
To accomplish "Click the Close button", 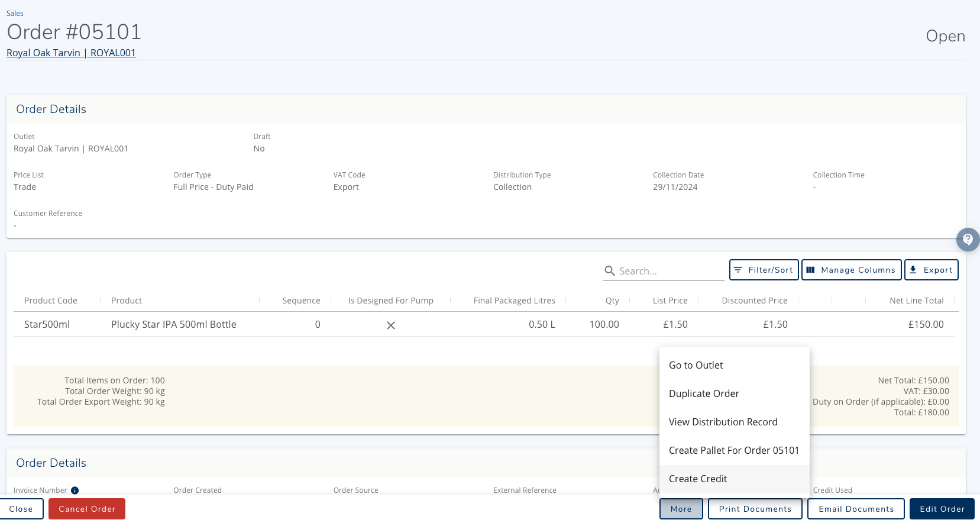I will point(21,509).
